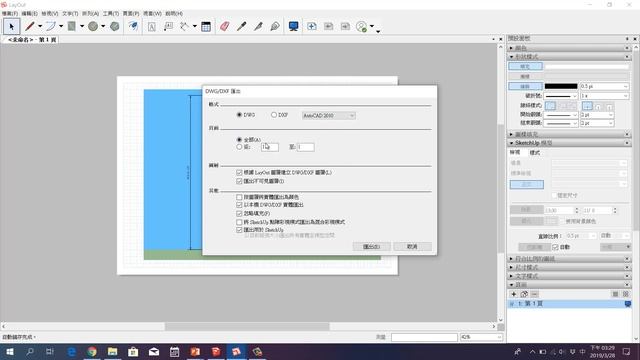
Task: Insert a Table with the table tool
Action: click(x=206, y=27)
